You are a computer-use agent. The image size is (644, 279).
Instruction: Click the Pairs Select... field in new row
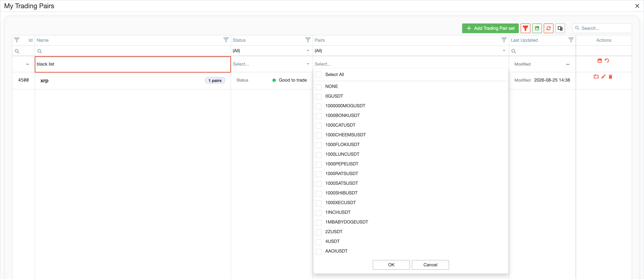coord(411,64)
